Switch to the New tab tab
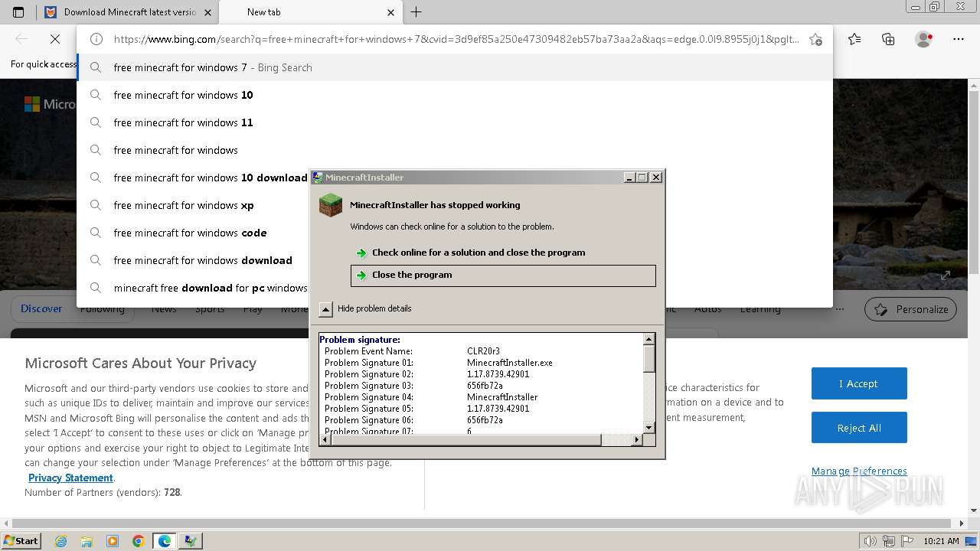The height and width of the screenshot is (551, 980). coord(310,12)
